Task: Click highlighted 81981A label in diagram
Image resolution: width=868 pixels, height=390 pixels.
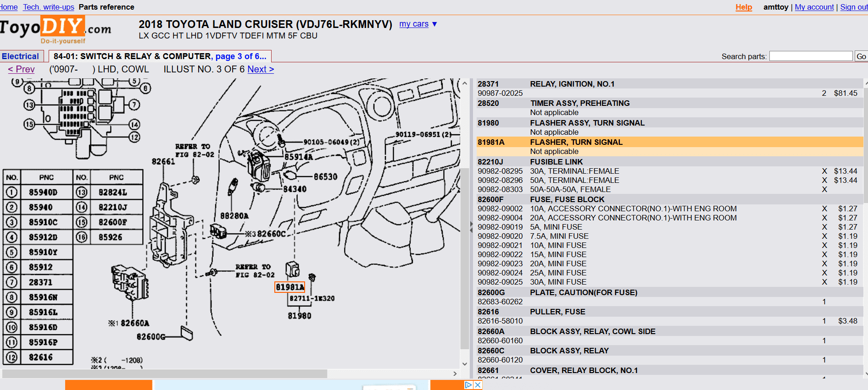Action: click(x=289, y=287)
